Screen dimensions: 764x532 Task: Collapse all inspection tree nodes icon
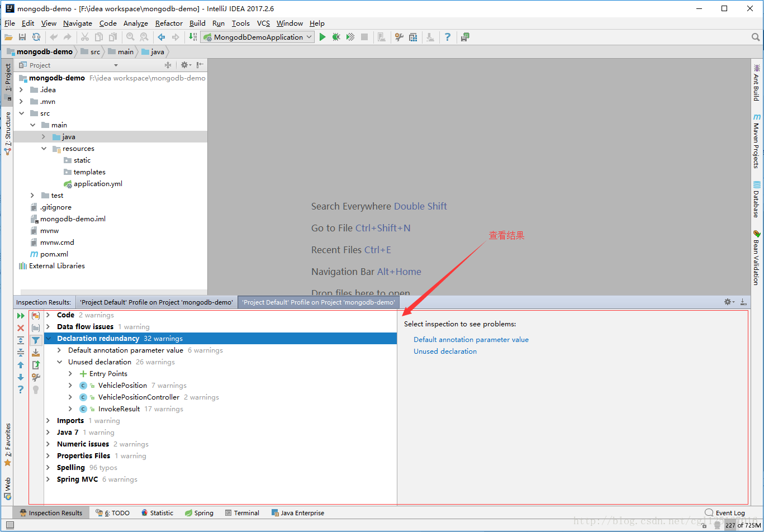point(21,353)
